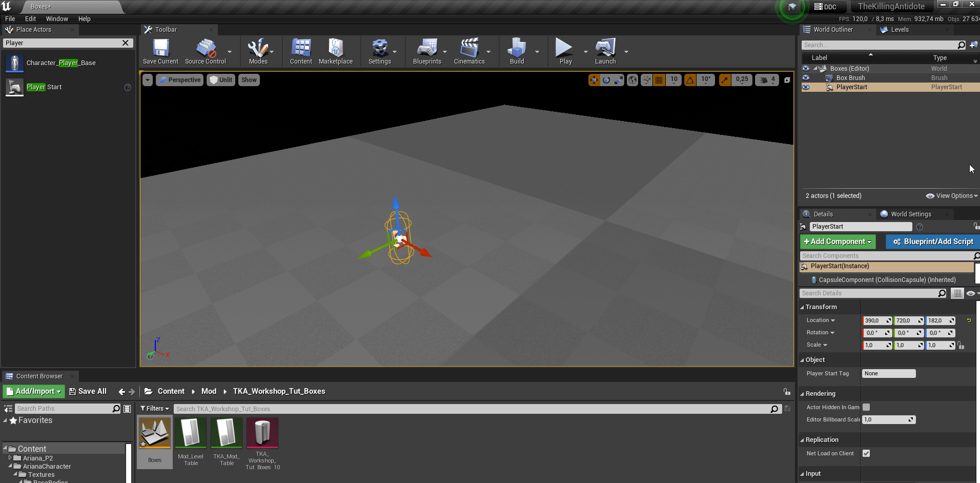Launch the Marketplace from the toolbar

point(336,51)
